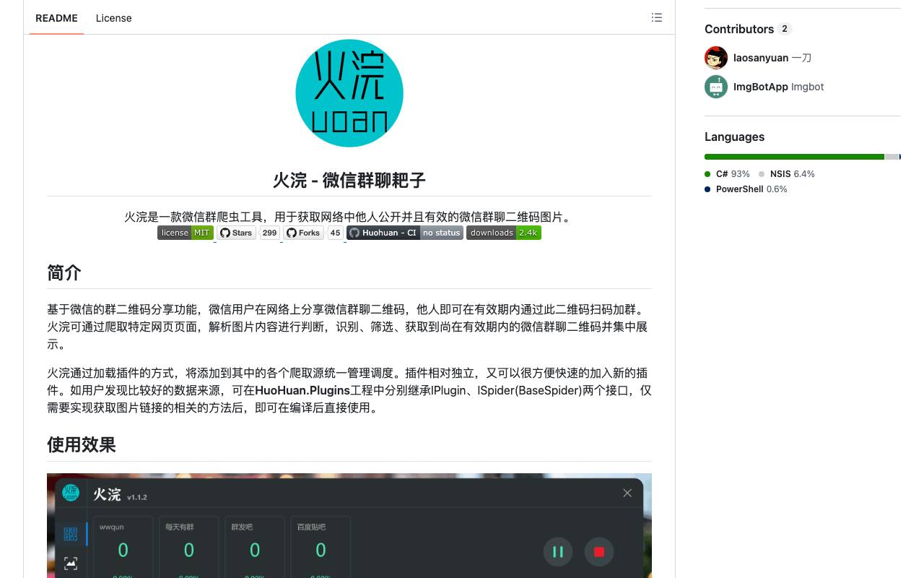Close the Huohuan app window in screenshot
Image resolution: width=924 pixels, height=578 pixels.
[627, 493]
